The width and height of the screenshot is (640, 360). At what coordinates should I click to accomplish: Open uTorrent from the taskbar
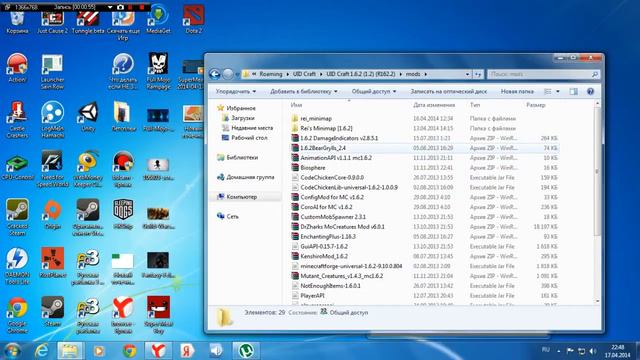[246, 350]
